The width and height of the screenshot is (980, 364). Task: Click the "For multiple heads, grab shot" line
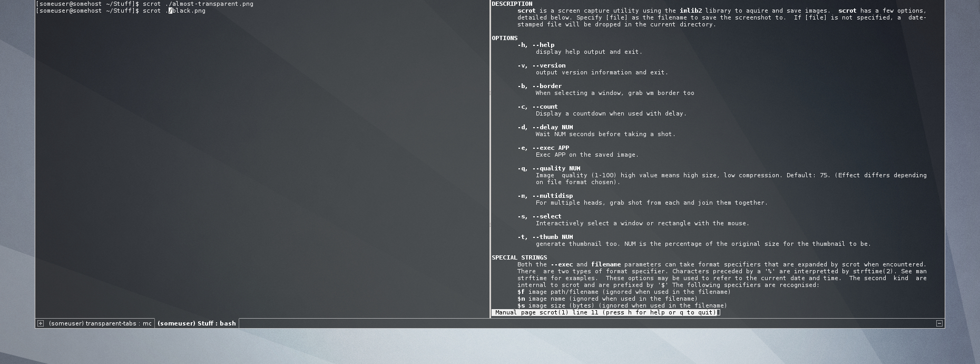pyautogui.click(x=652, y=203)
